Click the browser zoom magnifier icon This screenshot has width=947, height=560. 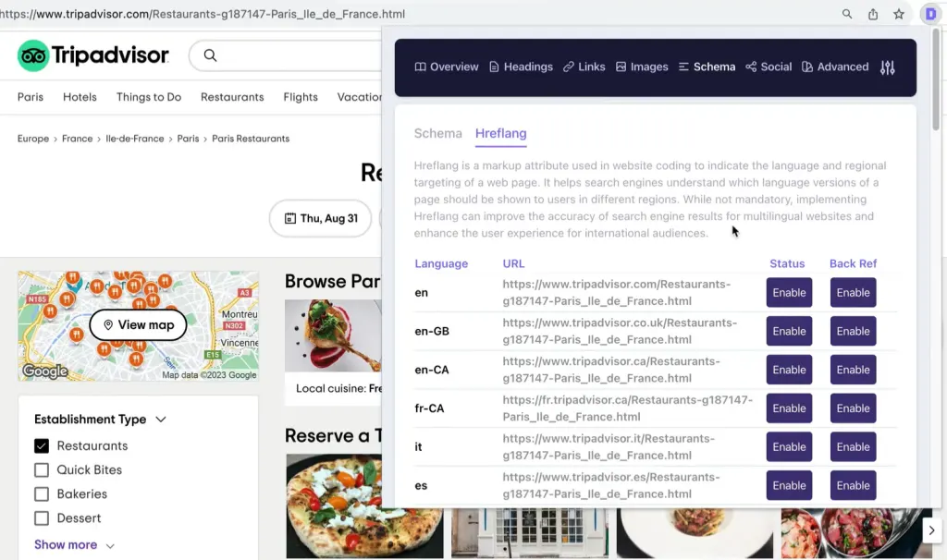847,14
